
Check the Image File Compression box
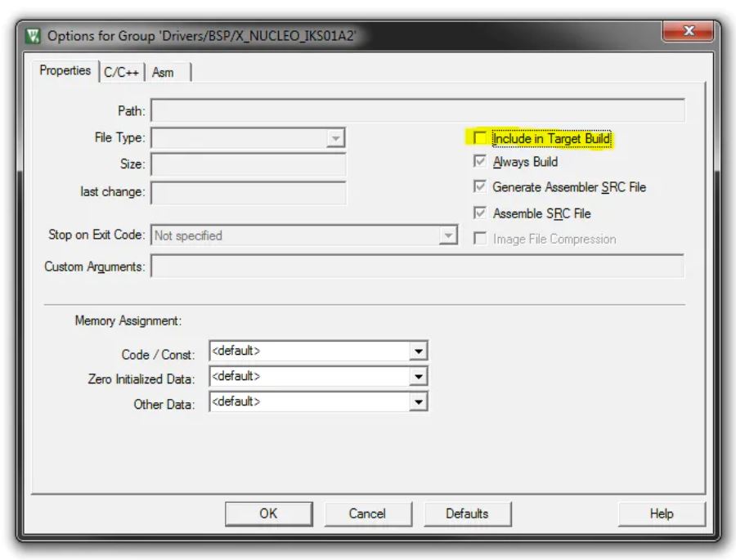(480, 239)
